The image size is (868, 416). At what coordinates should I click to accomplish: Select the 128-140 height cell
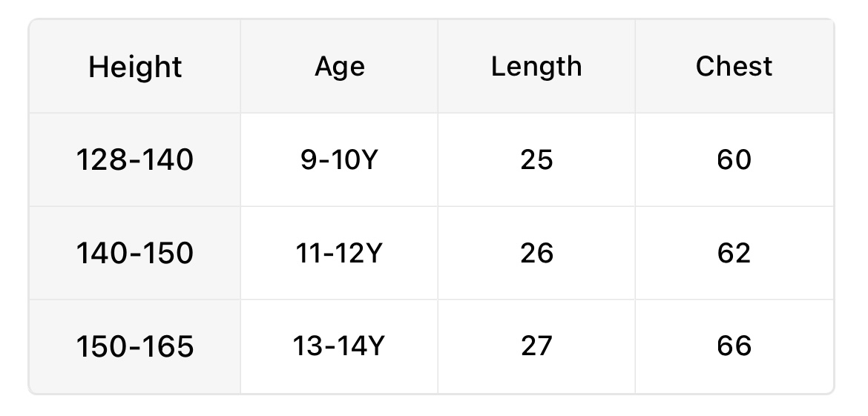click(x=135, y=160)
